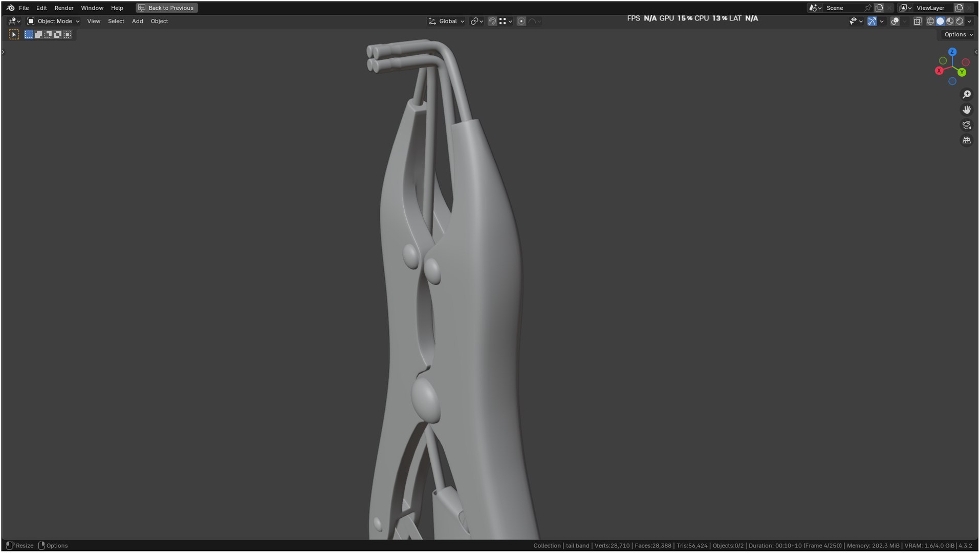Open the Object Mode dropdown
This screenshot has width=980, height=553.
click(53, 21)
